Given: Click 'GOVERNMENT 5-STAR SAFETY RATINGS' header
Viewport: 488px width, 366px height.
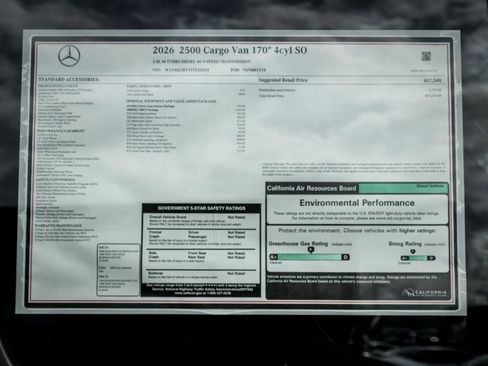Looking at the screenshot, I should [201, 208].
